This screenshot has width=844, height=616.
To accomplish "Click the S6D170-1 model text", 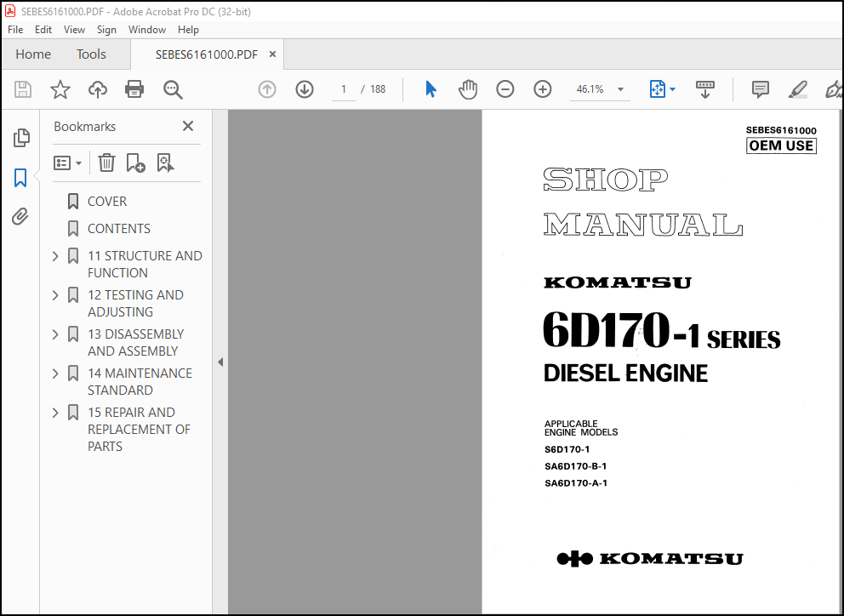I will coord(567,449).
